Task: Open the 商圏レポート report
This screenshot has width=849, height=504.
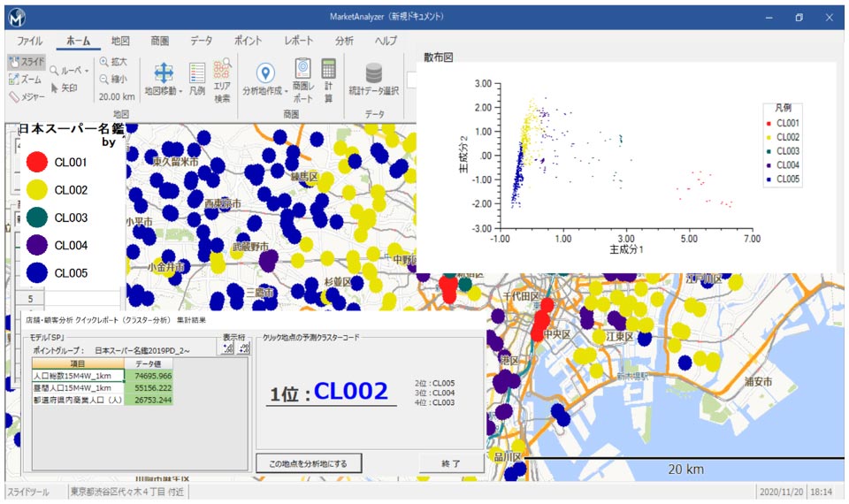Action: tap(302, 80)
